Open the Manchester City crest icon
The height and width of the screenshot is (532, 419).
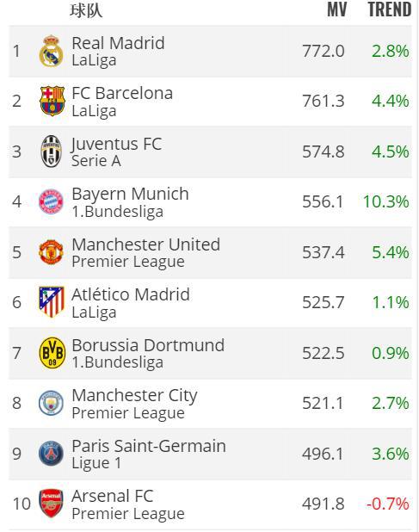[51, 403]
